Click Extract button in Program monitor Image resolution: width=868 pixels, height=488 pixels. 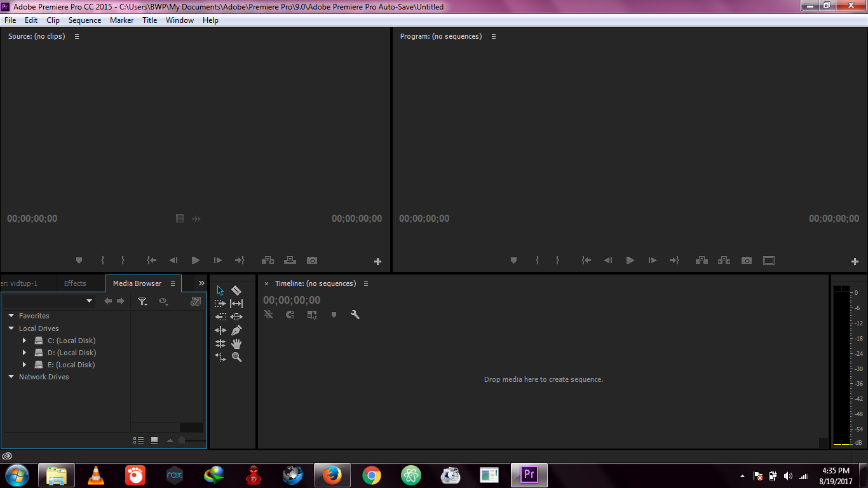click(724, 261)
